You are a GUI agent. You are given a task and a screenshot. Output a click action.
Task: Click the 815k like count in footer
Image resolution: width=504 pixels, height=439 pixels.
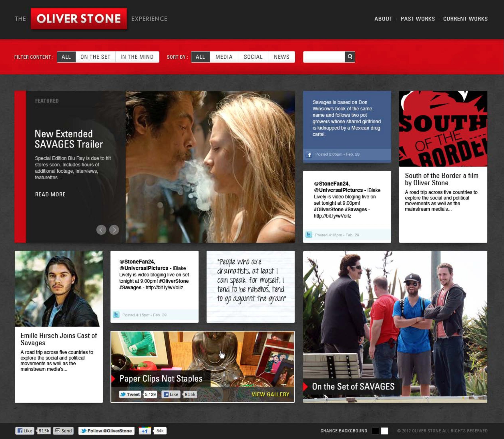44,431
